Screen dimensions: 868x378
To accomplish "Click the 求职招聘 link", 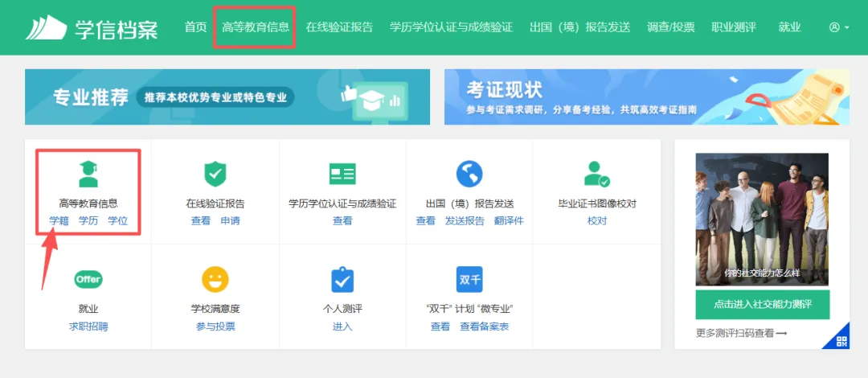I will pos(88,327).
